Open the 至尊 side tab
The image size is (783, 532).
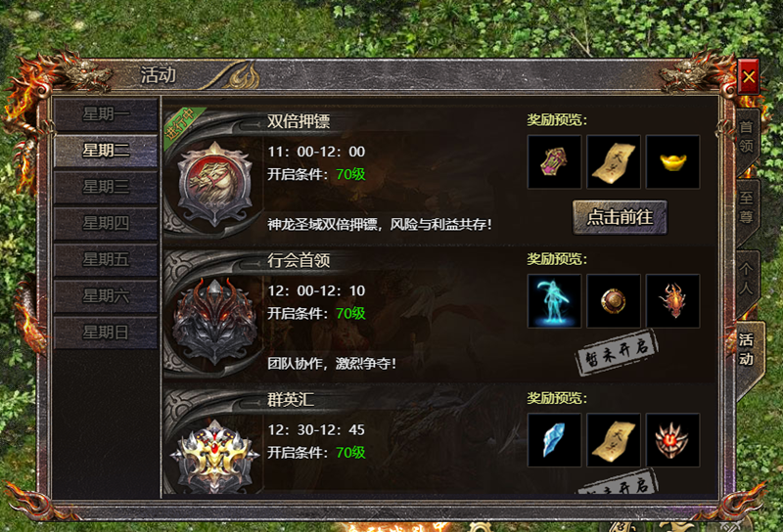747,208
